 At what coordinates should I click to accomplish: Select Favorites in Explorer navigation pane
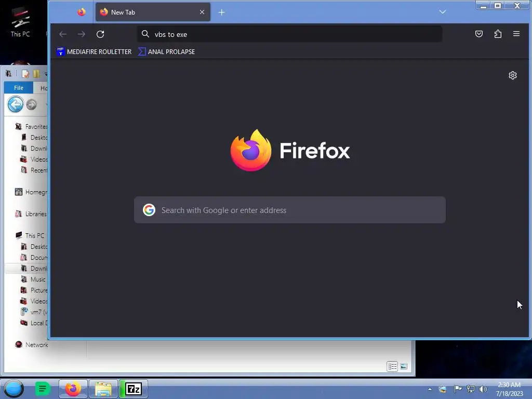[x=31, y=127]
